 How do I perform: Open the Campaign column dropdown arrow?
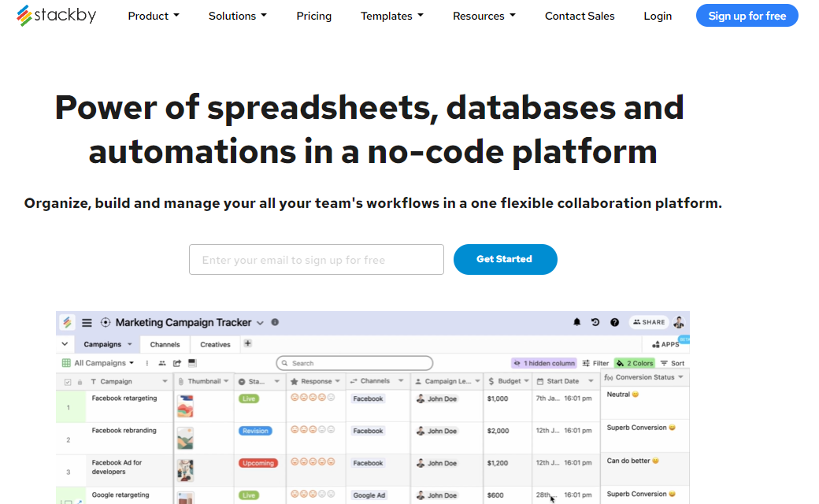pos(165,381)
